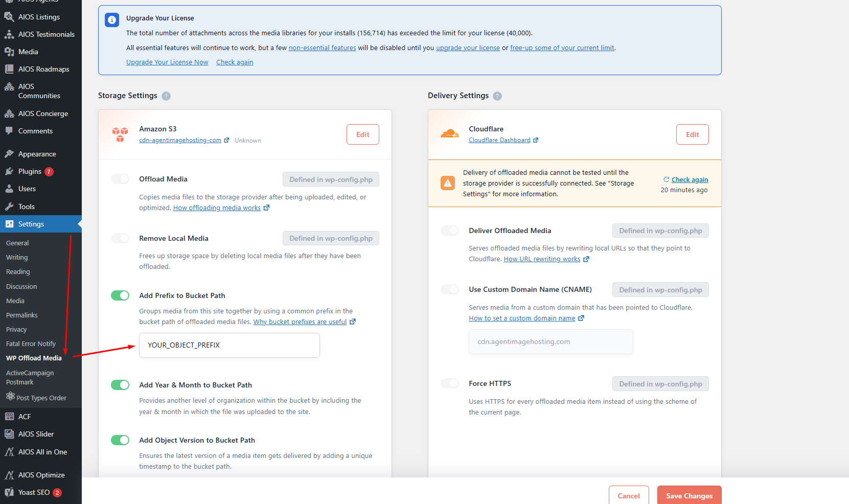
Task: Click the AIOS Optimize sidebar icon
Action: click(9, 475)
